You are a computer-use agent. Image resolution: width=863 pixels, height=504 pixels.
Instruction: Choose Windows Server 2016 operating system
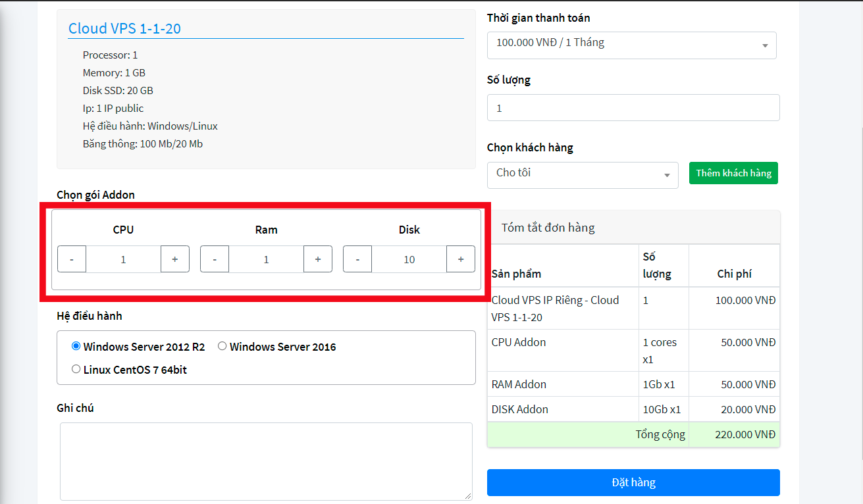click(222, 347)
